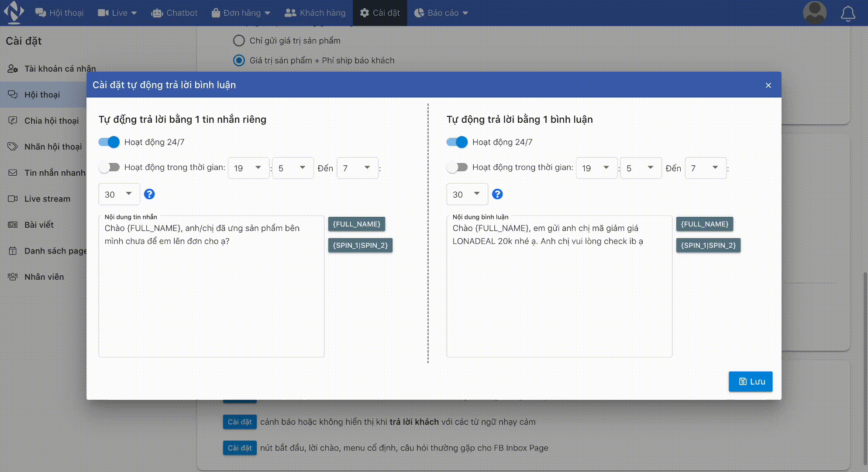The image size is (868, 472).
Task: Click the Nhãn hội thoại tag icon
Action: pos(13,147)
